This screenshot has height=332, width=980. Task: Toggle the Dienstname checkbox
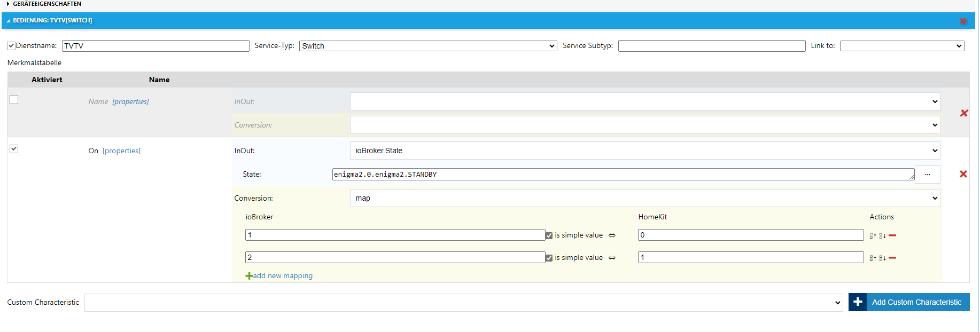coord(11,46)
